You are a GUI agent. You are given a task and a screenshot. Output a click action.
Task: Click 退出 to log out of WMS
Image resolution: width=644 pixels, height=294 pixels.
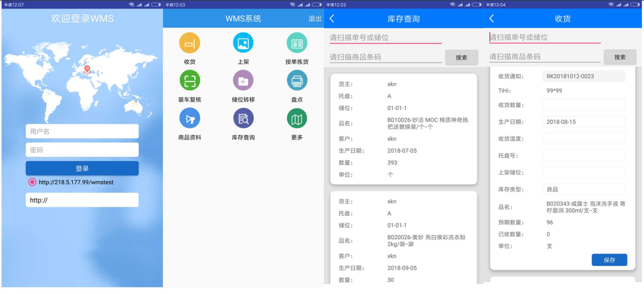tap(315, 19)
